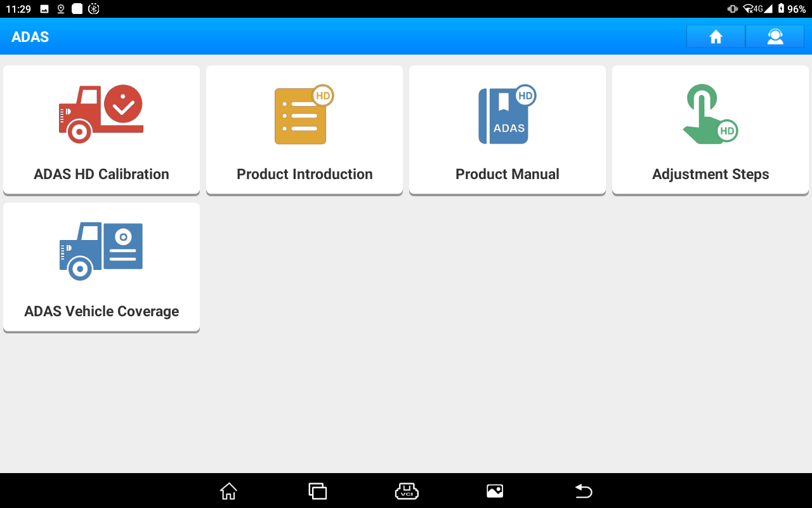The height and width of the screenshot is (508, 812).
Task: Open the blue truck Vehicle Coverage icon
Action: [x=101, y=251]
